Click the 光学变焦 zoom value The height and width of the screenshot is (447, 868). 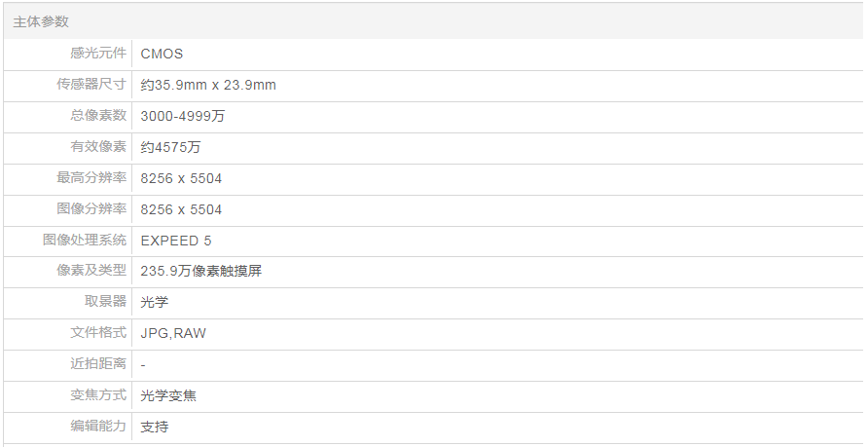(x=169, y=395)
